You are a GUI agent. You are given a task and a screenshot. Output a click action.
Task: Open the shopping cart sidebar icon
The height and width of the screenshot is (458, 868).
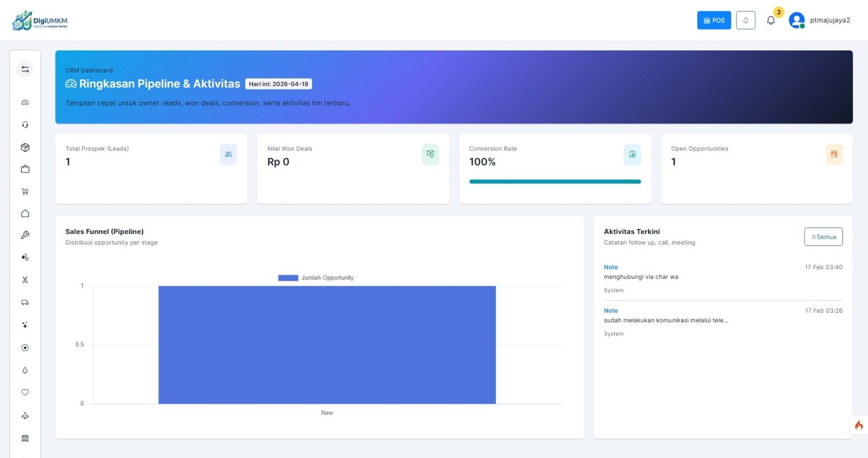point(25,192)
